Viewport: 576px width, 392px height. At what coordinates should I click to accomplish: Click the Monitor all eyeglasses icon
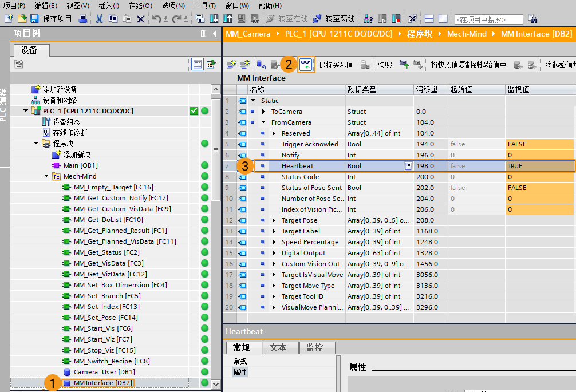coord(307,64)
